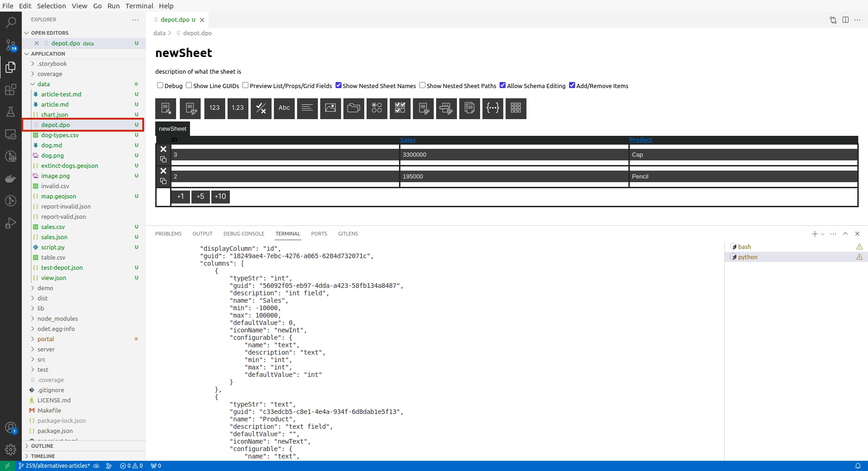Click the Sales column header link

(x=408, y=140)
